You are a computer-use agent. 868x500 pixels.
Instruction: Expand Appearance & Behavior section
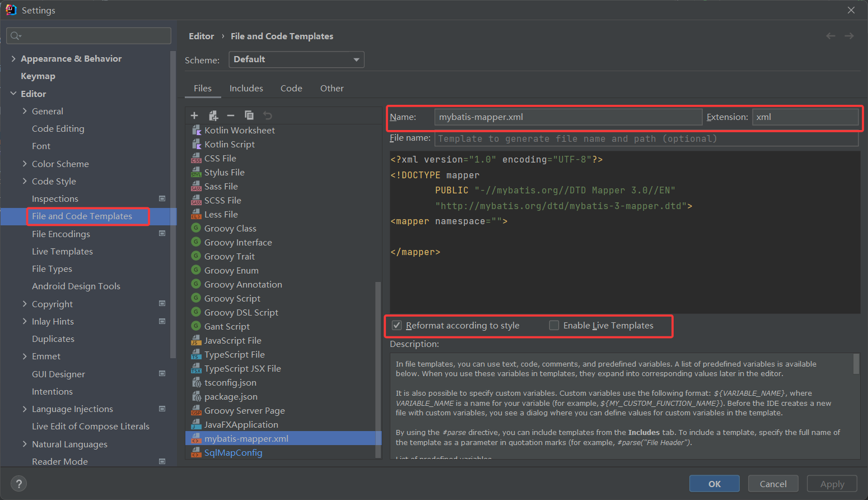(13, 58)
